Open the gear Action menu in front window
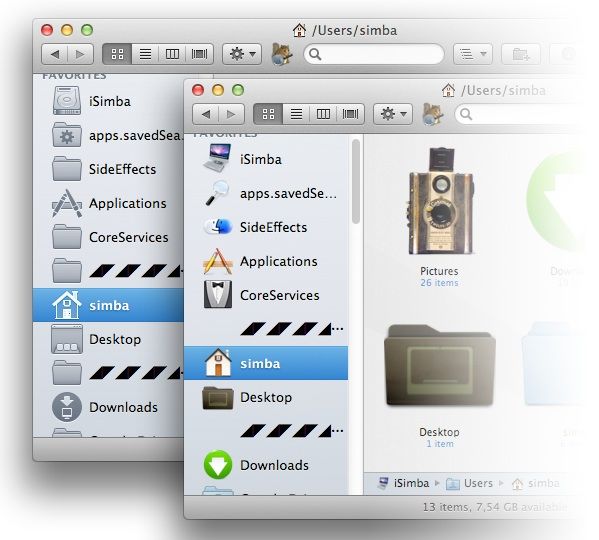Screen dimensions: 599x540 [393, 114]
